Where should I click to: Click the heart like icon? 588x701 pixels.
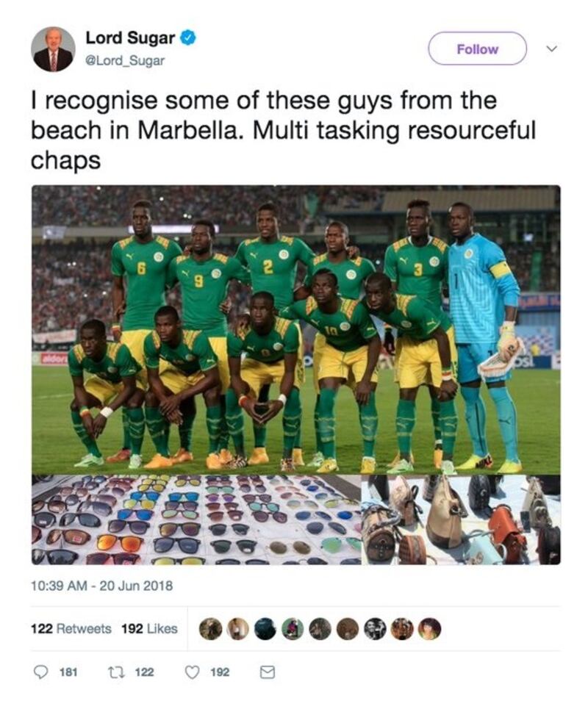click(x=193, y=672)
